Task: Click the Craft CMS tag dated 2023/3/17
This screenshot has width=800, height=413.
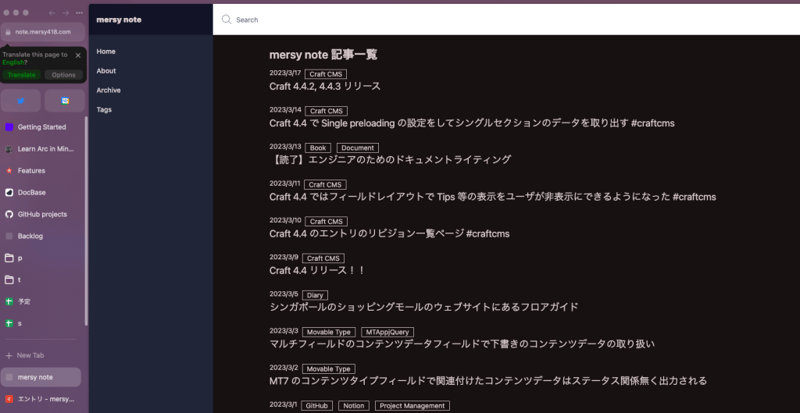Action: click(326, 75)
